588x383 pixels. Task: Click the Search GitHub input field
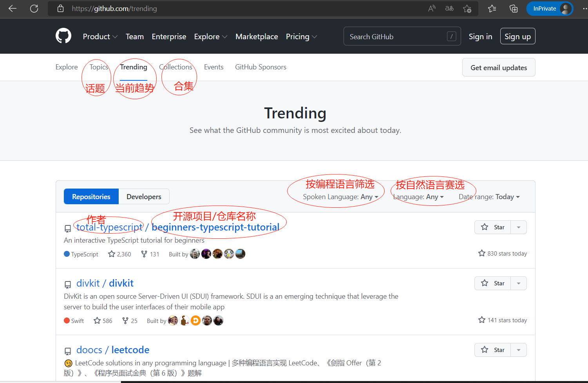click(x=396, y=36)
